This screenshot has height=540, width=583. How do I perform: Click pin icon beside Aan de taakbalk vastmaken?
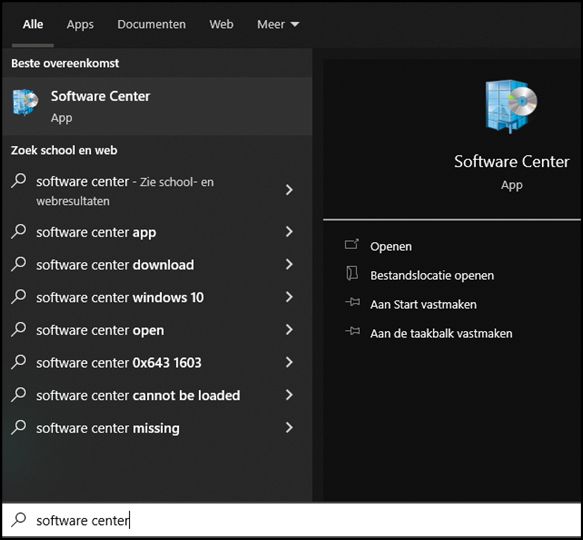coord(352,331)
